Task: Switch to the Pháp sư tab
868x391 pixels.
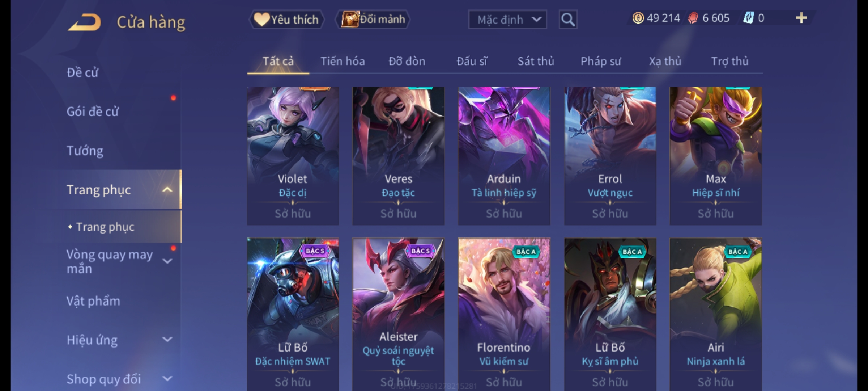Action: (601, 61)
